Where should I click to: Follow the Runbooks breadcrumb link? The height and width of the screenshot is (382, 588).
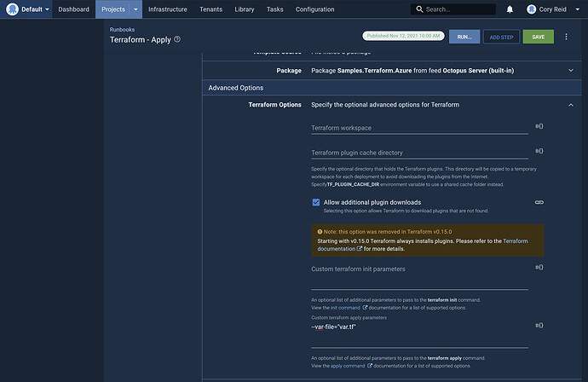(x=122, y=29)
